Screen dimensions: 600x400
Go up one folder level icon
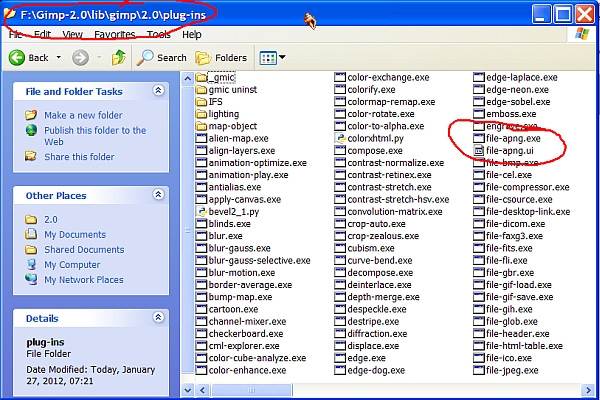click(119, 58)
